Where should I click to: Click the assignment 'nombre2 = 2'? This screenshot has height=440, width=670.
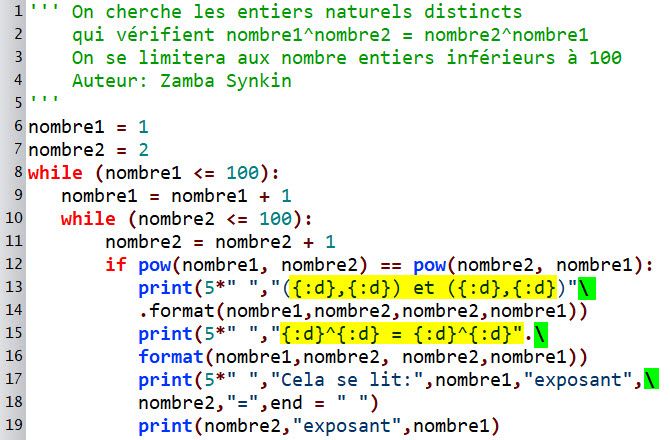tap(88, 150)
